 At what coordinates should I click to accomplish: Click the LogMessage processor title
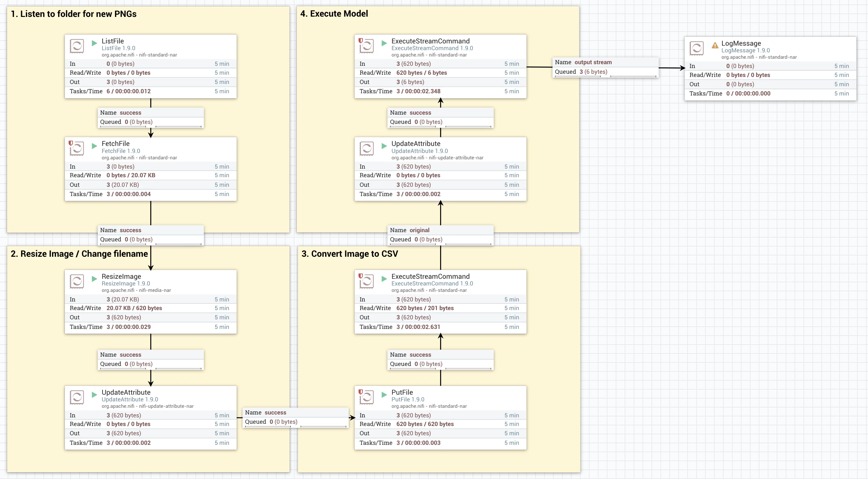(x=741, y=43)
